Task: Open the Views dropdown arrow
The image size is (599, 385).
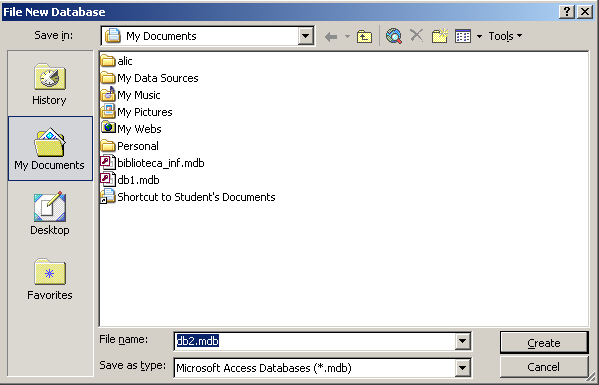Action: coord(479,36)
